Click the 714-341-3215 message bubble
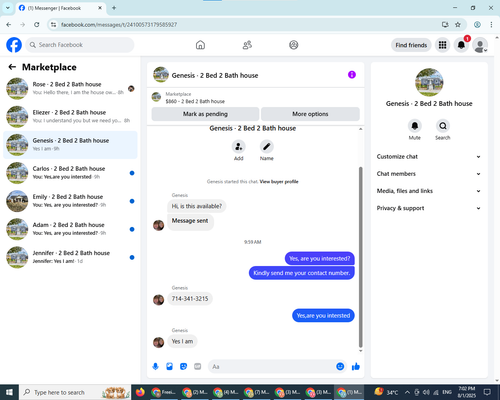This screenshot has height=400, width=500. 190,299
